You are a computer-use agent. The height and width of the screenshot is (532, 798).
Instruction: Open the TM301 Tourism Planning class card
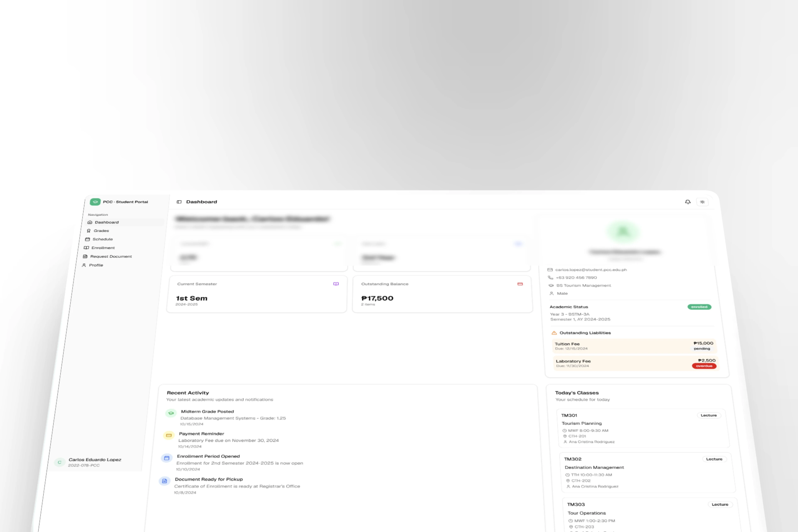643,428
